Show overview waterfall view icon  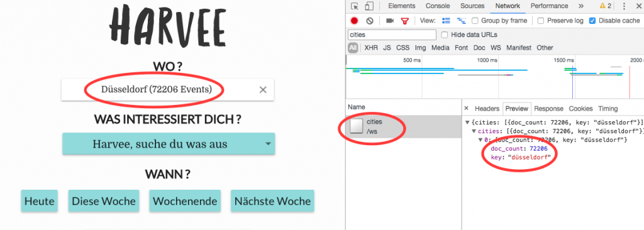click(x=461, y=21)
